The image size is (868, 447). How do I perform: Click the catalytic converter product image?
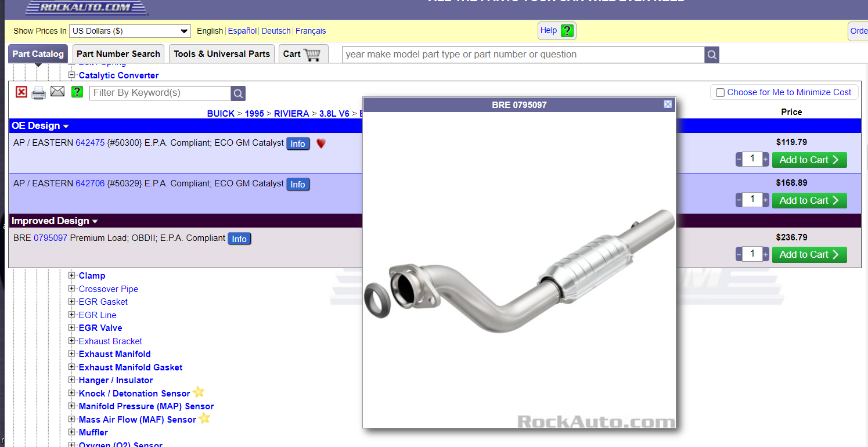(519, 271)
